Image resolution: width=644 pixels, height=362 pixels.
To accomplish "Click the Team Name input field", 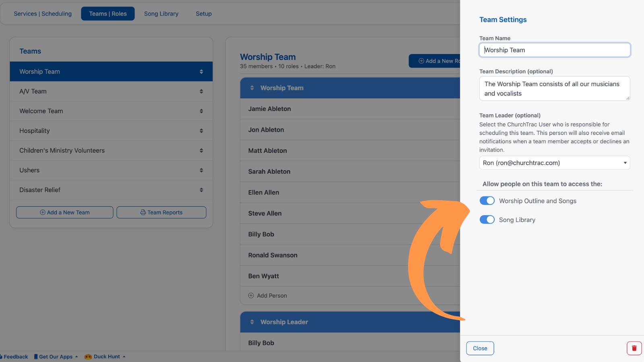I will tap(555, 50).
